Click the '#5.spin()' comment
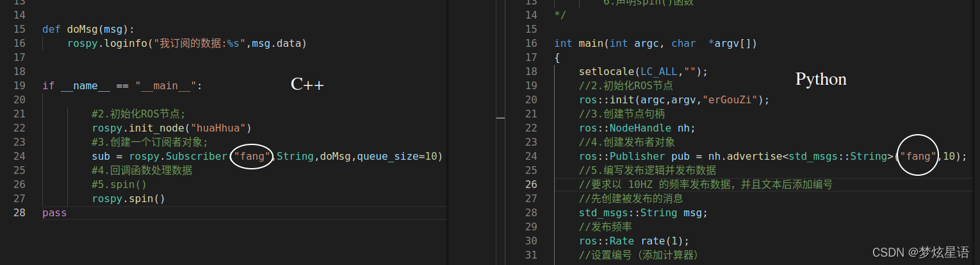 (x=119, y=185)
